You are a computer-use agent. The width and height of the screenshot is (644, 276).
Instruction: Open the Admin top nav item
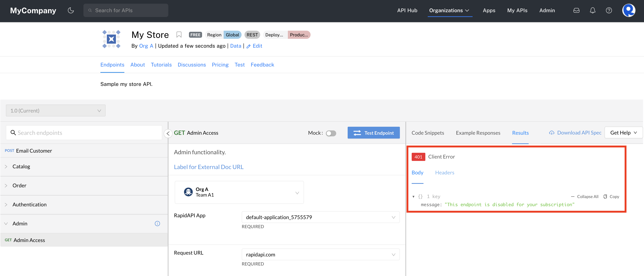547,10
